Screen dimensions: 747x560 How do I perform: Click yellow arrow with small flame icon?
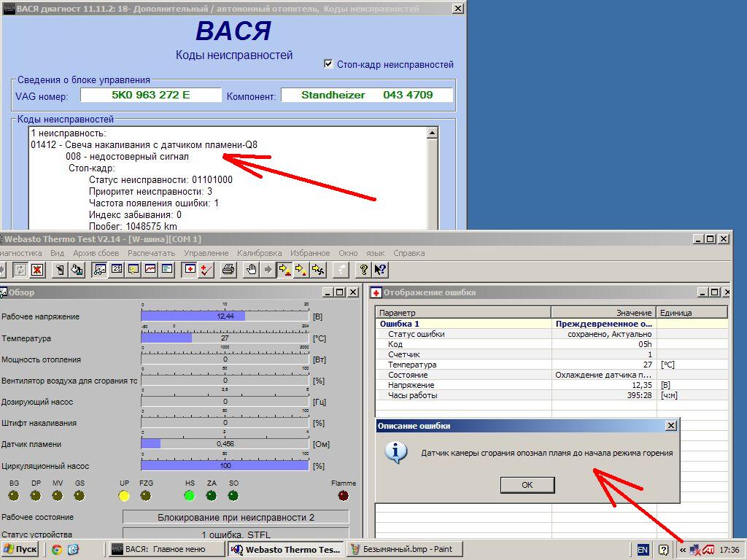pyautogui.click(x=301, y=270)
